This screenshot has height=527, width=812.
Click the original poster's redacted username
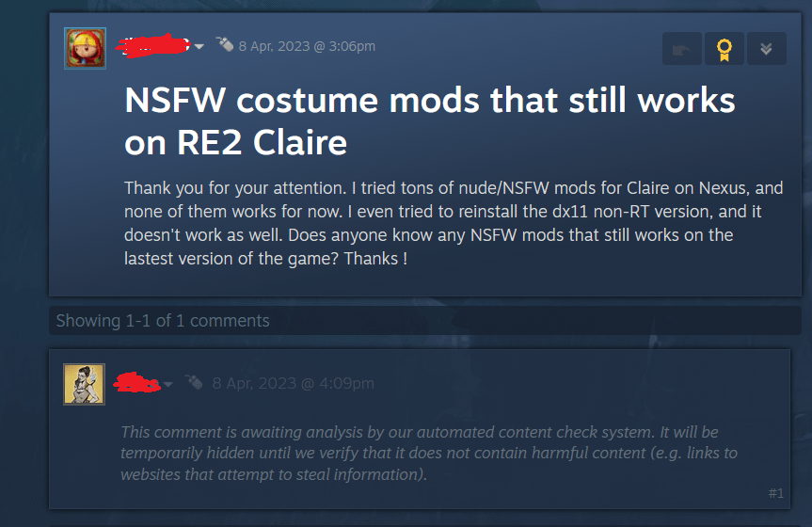pos(153,45)
